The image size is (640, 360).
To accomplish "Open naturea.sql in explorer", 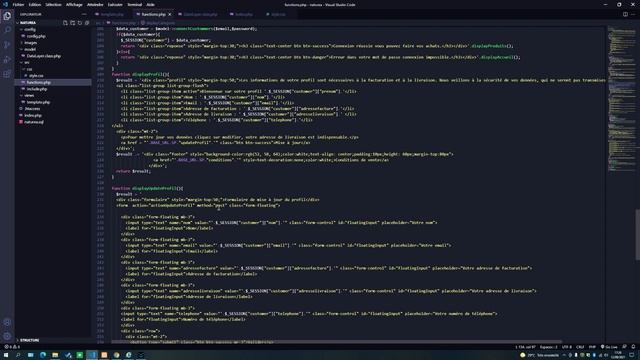I will [x=34, y=122].
